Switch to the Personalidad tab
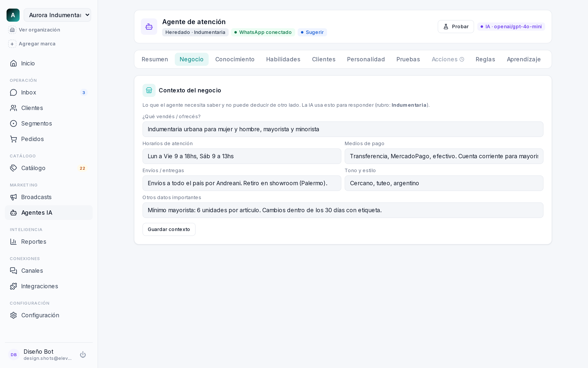This screenshot has width=588, height=368. [x=366, y=59]
